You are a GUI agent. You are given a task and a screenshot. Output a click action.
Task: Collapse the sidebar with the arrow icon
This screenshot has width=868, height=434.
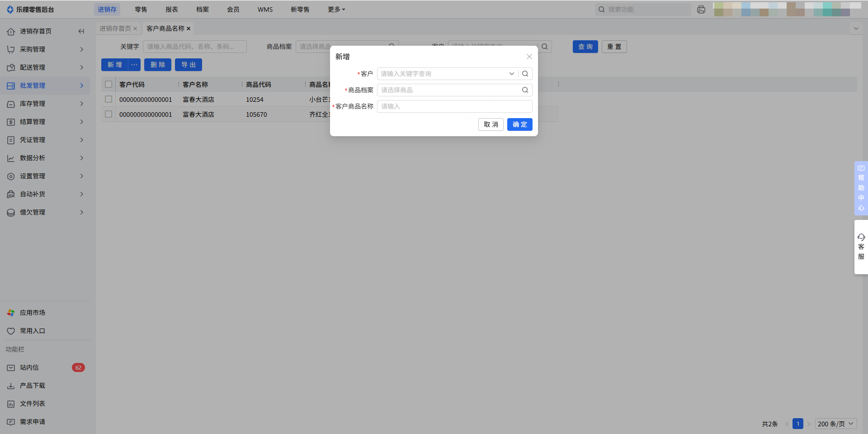tap(81, 31)
